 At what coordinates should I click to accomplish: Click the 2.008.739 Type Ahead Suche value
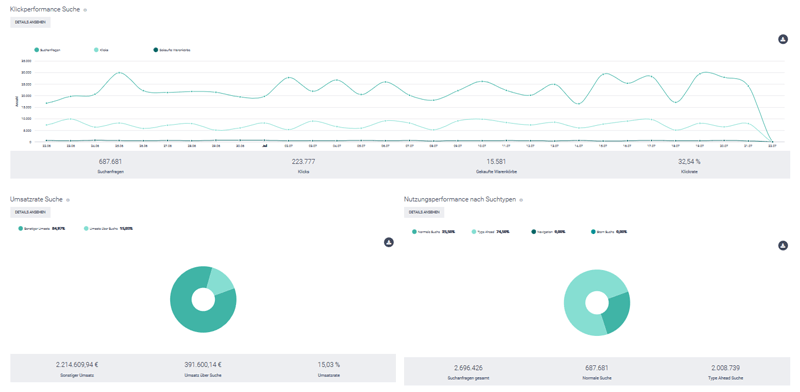725,368
